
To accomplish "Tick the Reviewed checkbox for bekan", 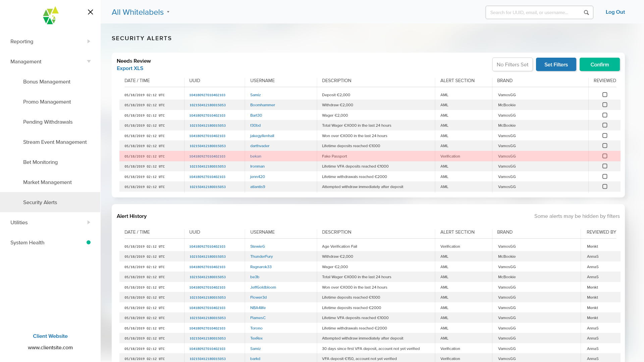I will [605, 156].
